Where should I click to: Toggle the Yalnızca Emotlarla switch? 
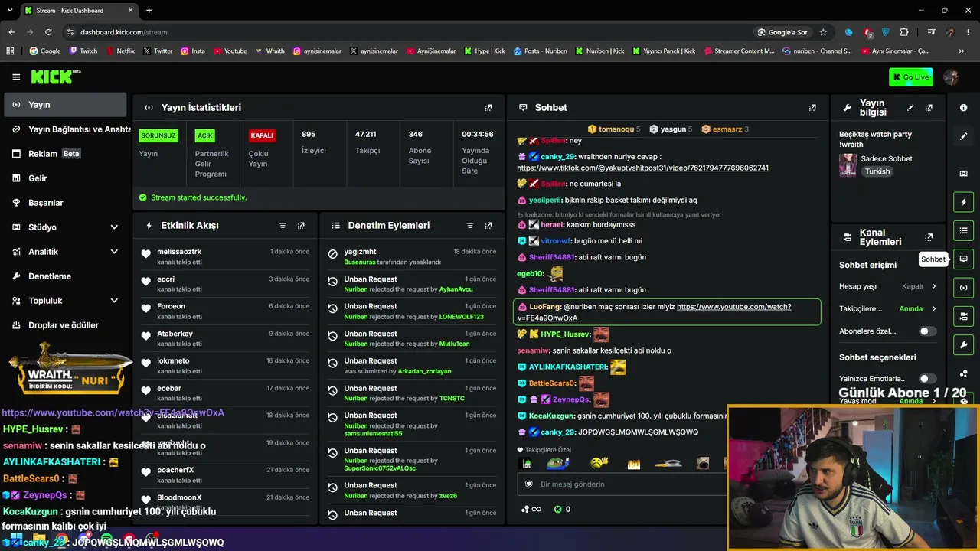pos(927,379)
